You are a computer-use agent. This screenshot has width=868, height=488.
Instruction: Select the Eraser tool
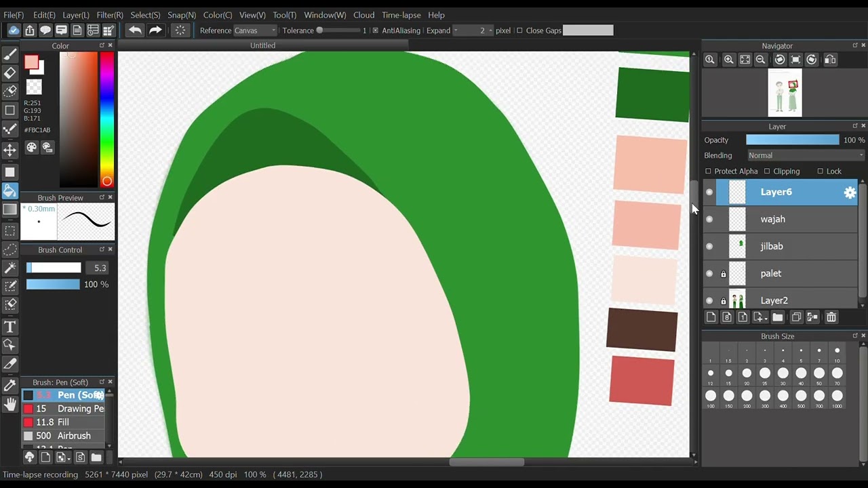[x=9, y=73]
